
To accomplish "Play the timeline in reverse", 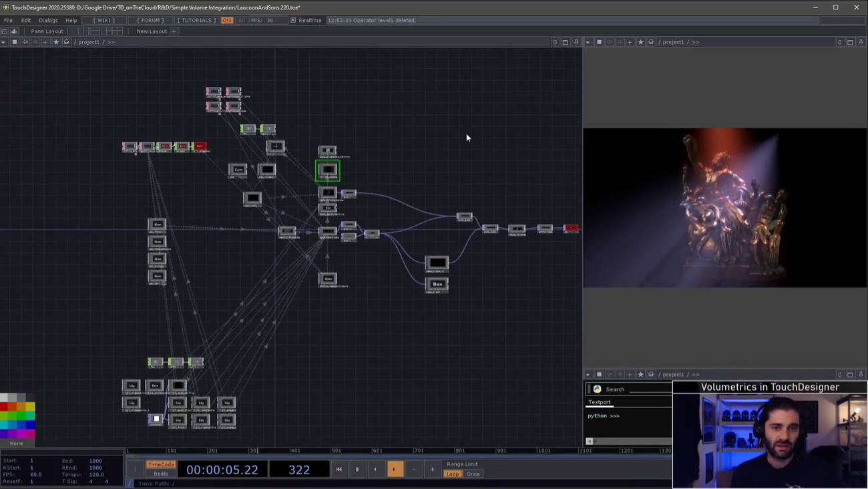I will click(375, 469).
